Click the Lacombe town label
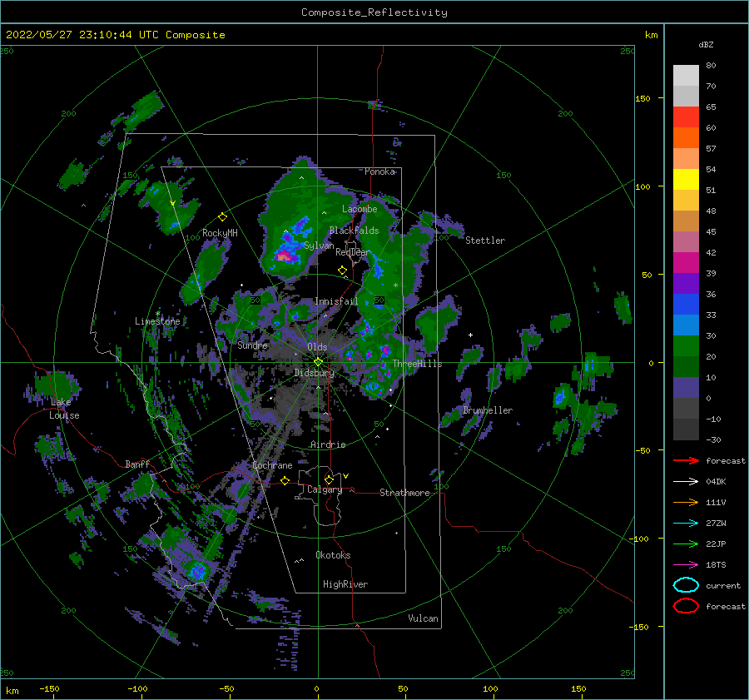The width and height of the screenshot is (749, 700). point(360,209)
